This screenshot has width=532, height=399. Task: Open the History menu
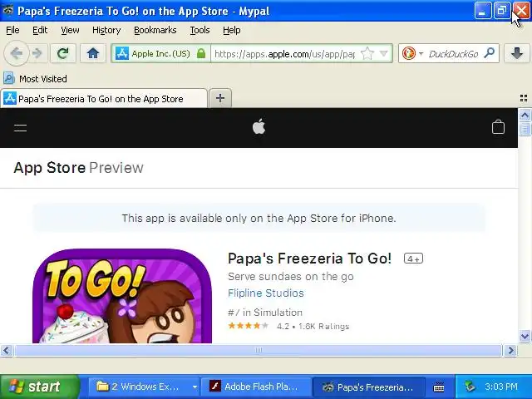tap(106, 30)
